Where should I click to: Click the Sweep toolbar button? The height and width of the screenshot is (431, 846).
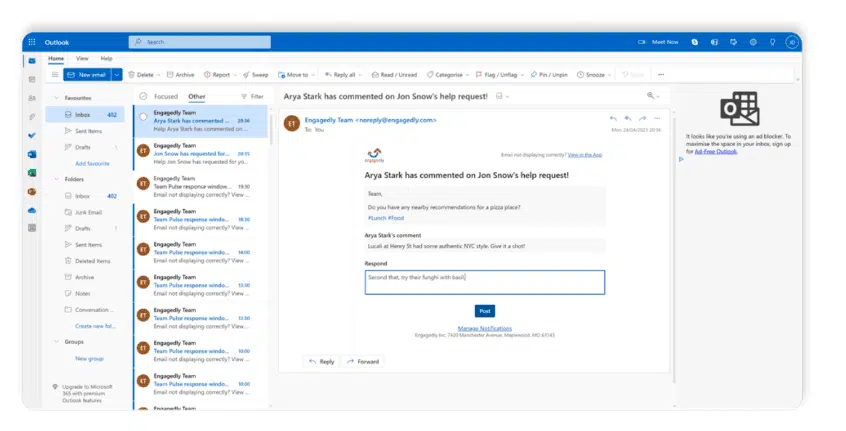pyautogui.click(x=256, y=75)
